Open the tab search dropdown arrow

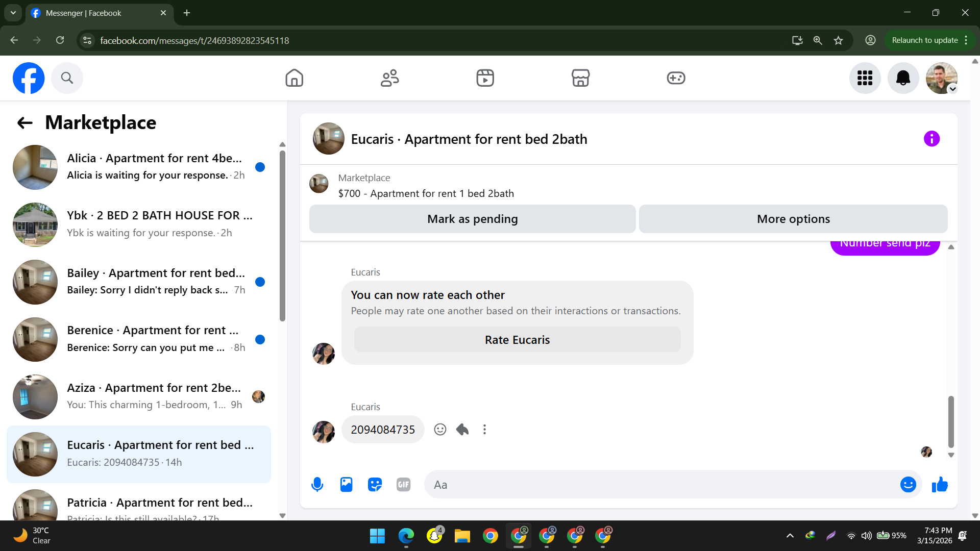13,13
